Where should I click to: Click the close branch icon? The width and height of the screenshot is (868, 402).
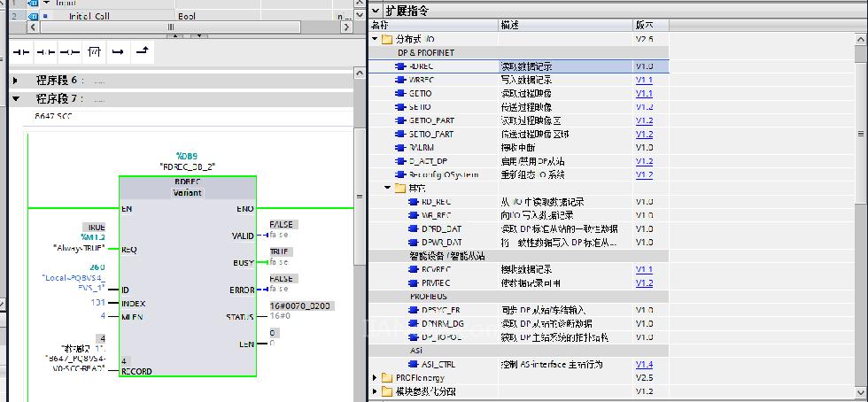click(141, 53)
